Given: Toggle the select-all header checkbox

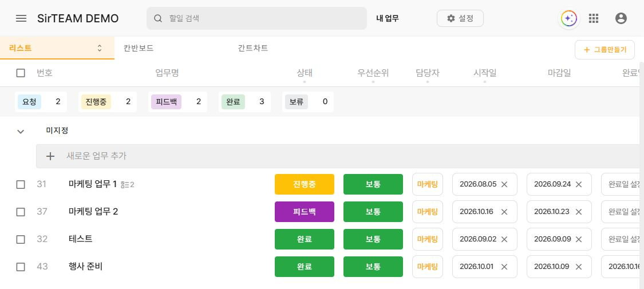Looking at the screenshot, I should pyautogui.click(x=21, y=73).
